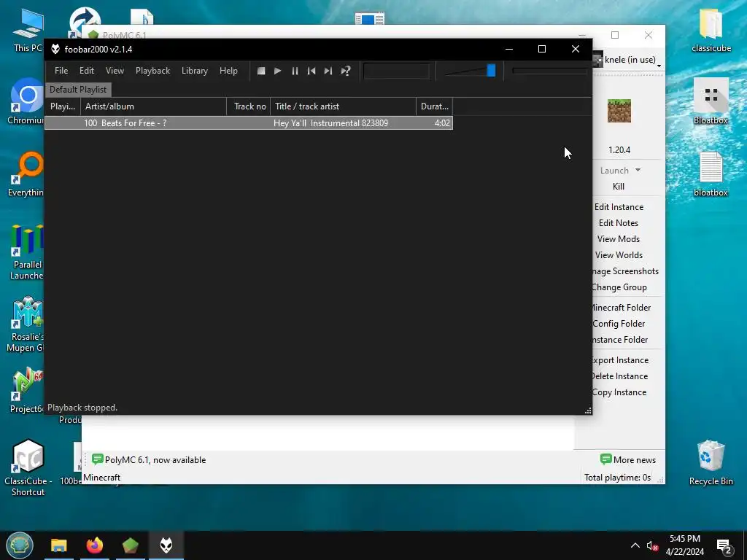Click the foobar2000 window resize grip

tap(588, 411)
